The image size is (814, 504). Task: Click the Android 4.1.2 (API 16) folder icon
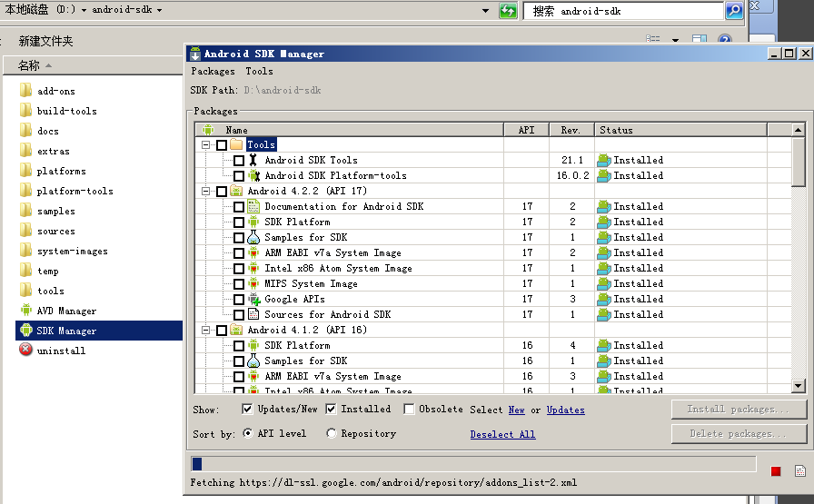point(236,331)
